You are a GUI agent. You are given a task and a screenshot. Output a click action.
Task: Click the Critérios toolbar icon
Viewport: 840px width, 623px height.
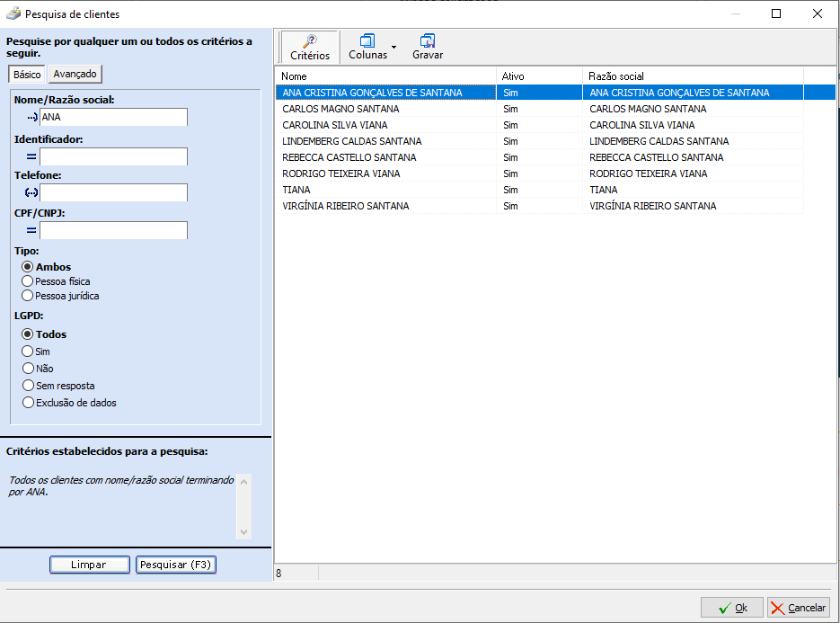coord(310,47)
